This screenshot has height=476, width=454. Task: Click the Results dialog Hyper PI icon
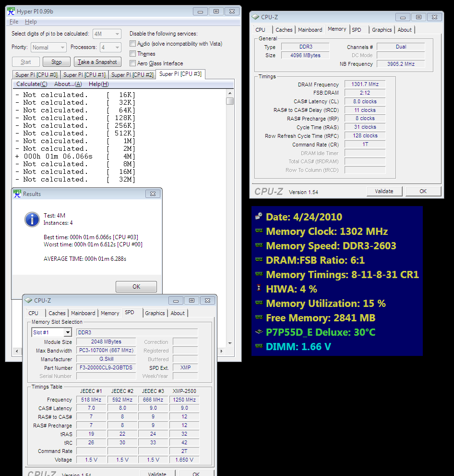(17, 194)
